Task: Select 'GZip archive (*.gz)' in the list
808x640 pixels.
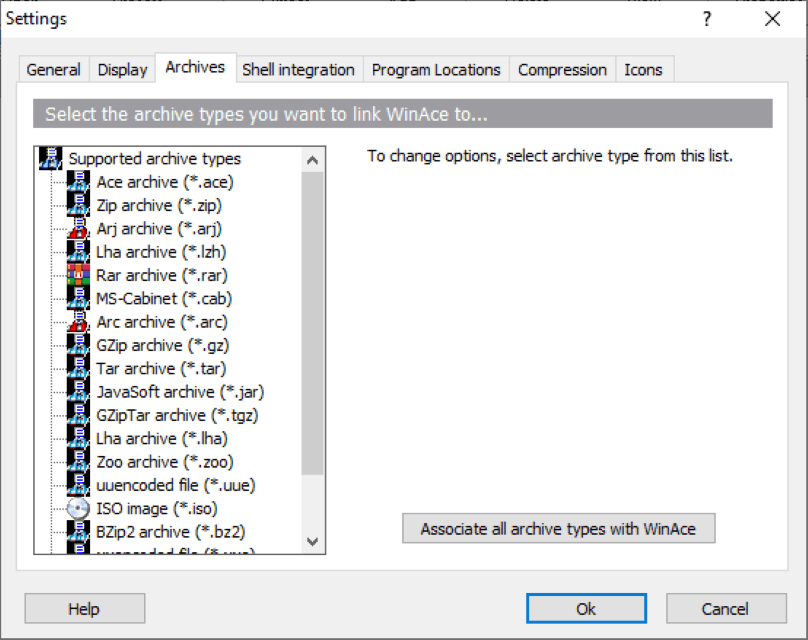Action: point(162,345)
